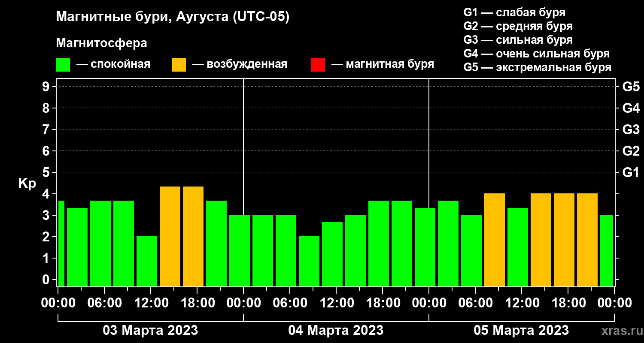Click the orange bar above 18:00 on 03 Марта
This screenshot has height=343, width=644.
[x=193, y=236]
